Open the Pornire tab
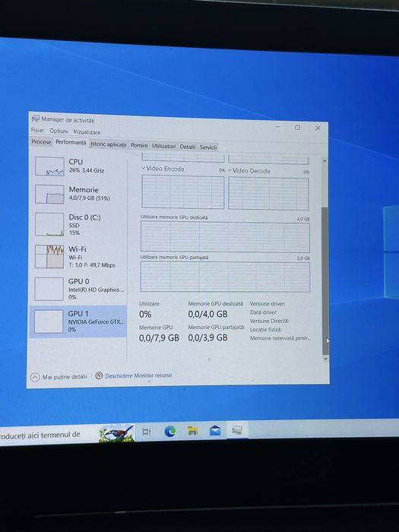Image resolution: width=399 pixels, height=532 pixels. pyautogui.click(x=139, y=145)
